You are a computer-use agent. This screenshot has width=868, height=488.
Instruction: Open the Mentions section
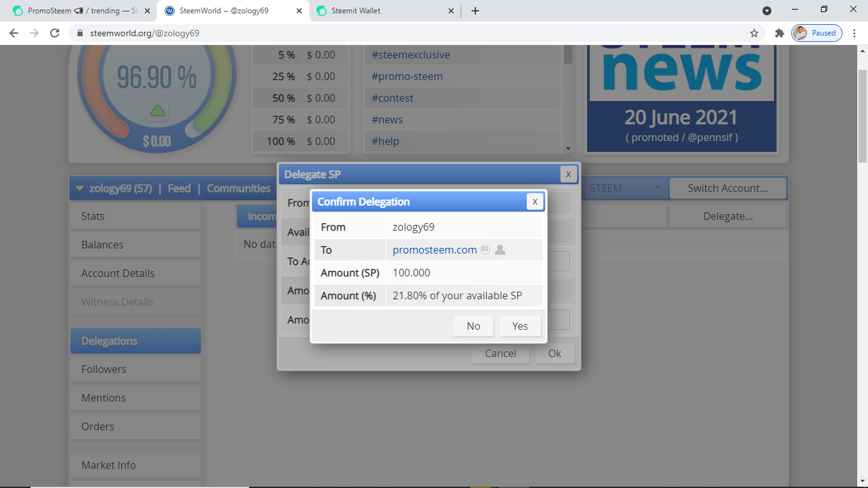(135, 398)
